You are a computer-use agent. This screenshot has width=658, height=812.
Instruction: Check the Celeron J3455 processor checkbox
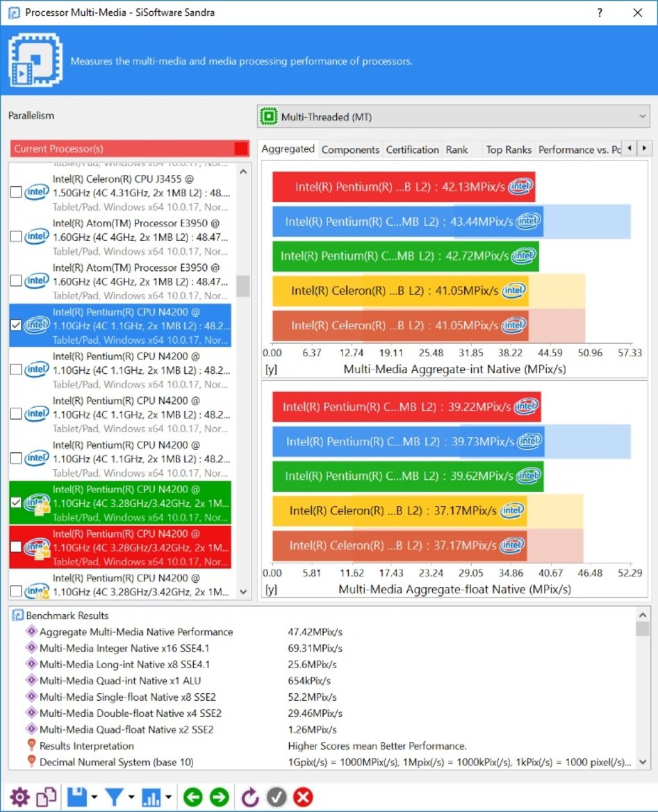[16, 192]
